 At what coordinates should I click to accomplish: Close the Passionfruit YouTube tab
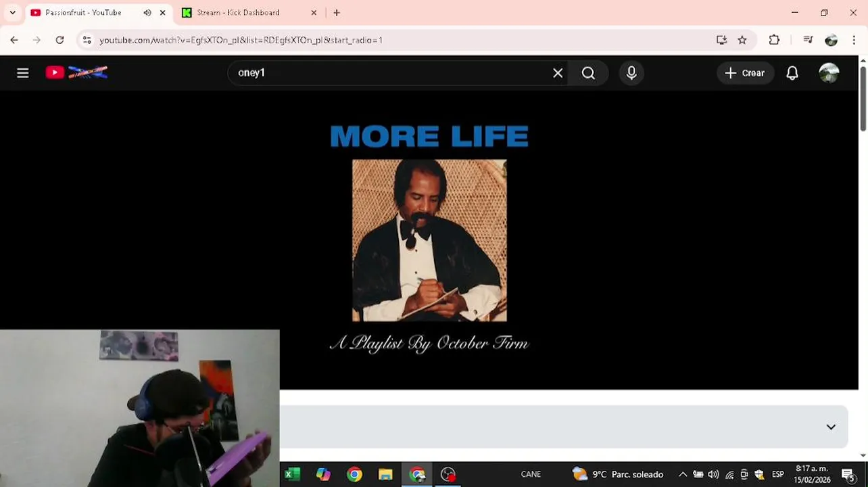162,12
